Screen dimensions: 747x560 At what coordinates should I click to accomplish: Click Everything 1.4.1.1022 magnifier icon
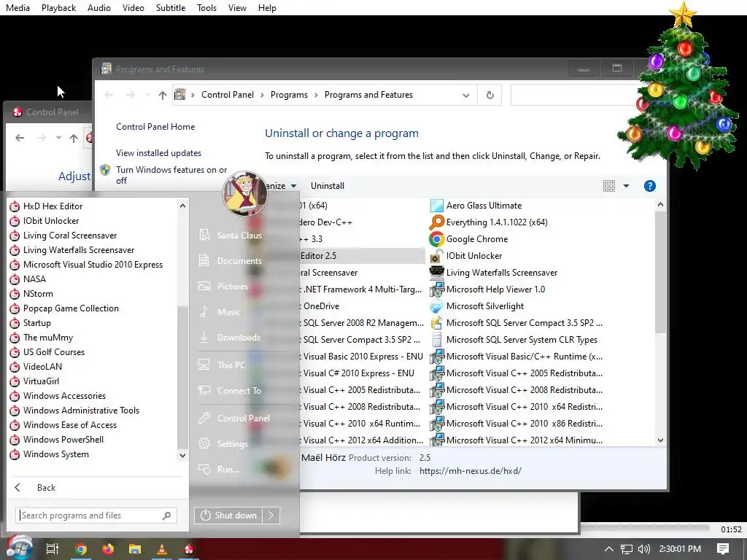point(436,222)
